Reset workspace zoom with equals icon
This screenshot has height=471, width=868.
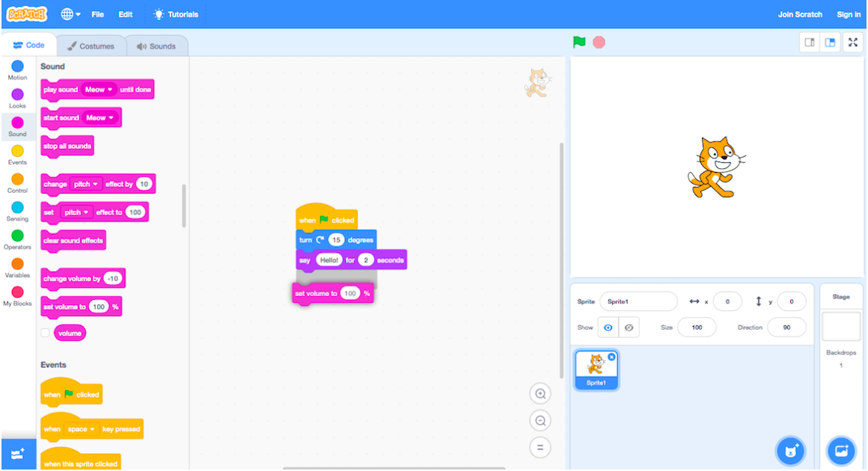pos(540,447)
